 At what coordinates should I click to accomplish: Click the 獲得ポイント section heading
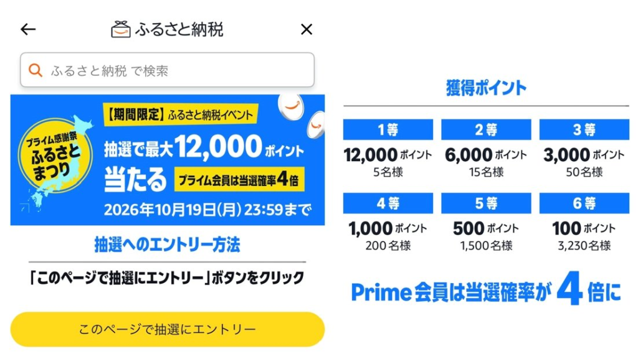tap(486, 88)
